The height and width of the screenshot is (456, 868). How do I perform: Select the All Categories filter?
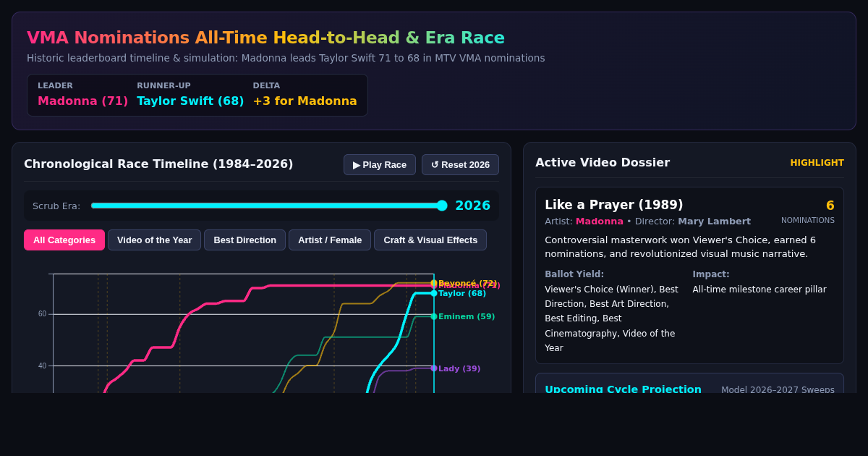pos(64,240)
